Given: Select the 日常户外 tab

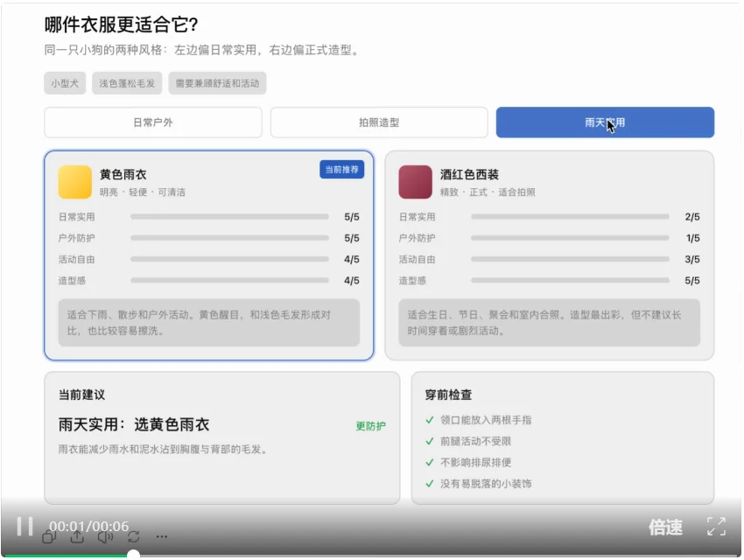Looking at the screenshot, I should (153, 122).
